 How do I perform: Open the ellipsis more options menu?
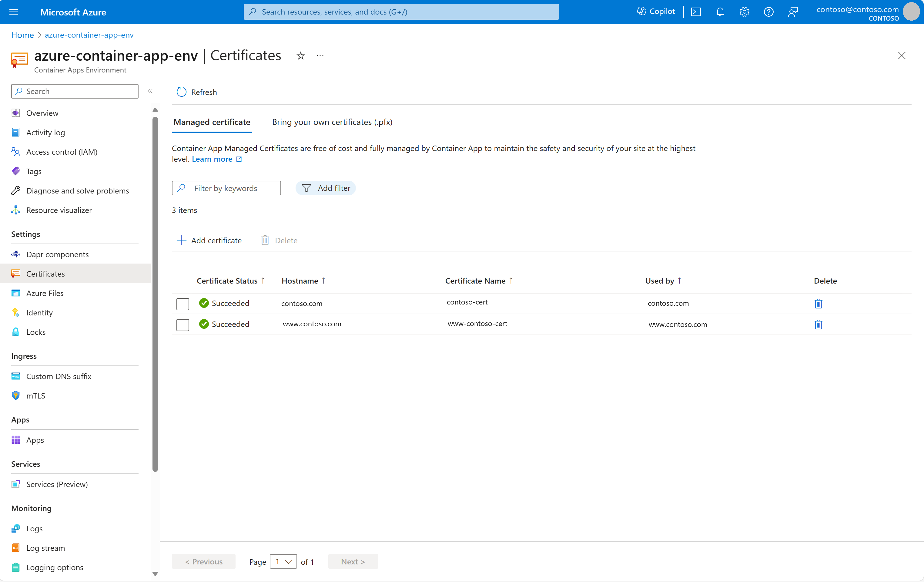(320, 56)
